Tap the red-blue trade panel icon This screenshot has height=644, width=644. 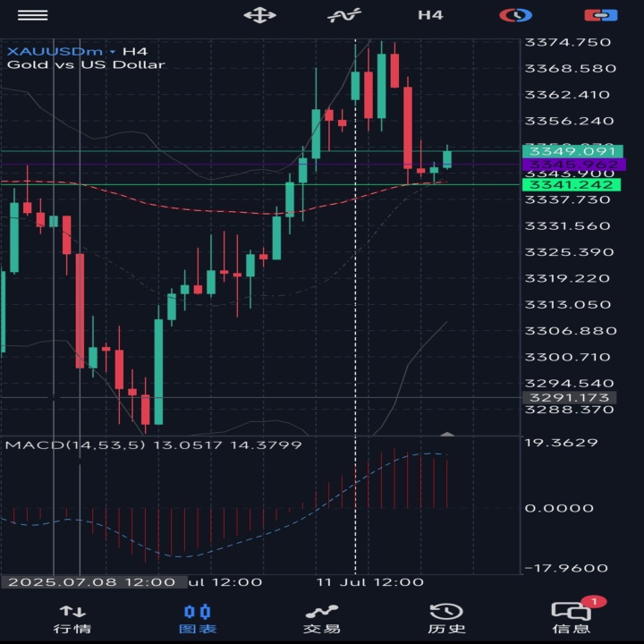pyautogui.click(x=601, y=15)
